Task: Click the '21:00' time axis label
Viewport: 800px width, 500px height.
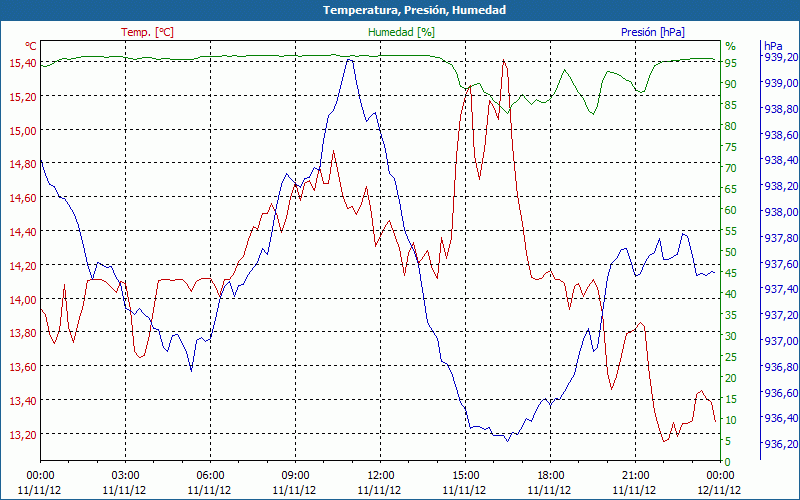Action: pos(636,476)
